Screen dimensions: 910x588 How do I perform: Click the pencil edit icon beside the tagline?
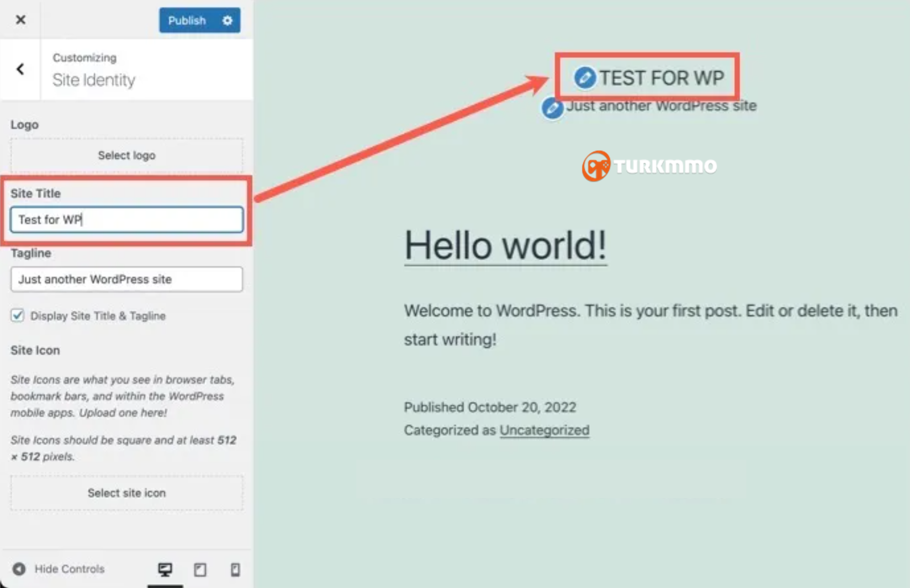coord(552,108)
